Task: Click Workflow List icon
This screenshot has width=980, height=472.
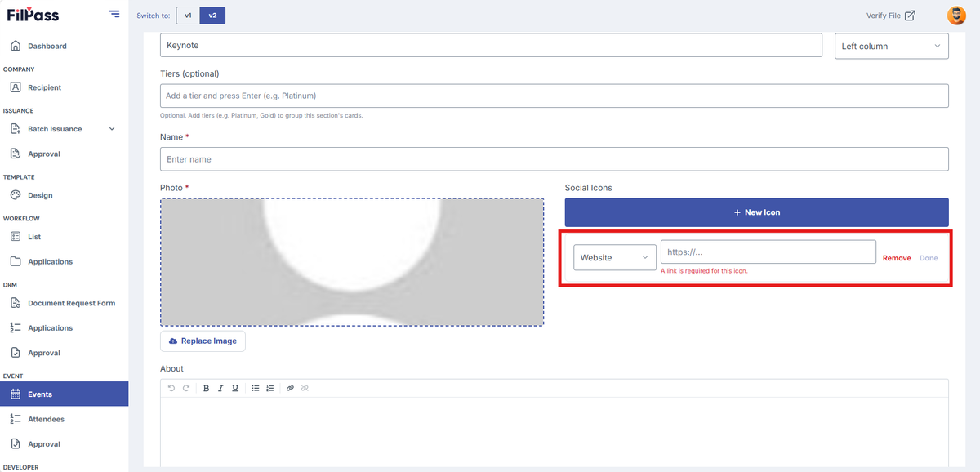Action: click(16, 237)
